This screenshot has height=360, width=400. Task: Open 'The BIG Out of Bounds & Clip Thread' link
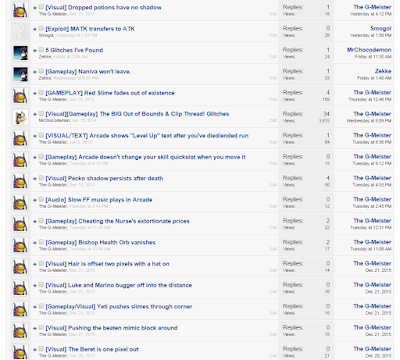pos(137,114)
